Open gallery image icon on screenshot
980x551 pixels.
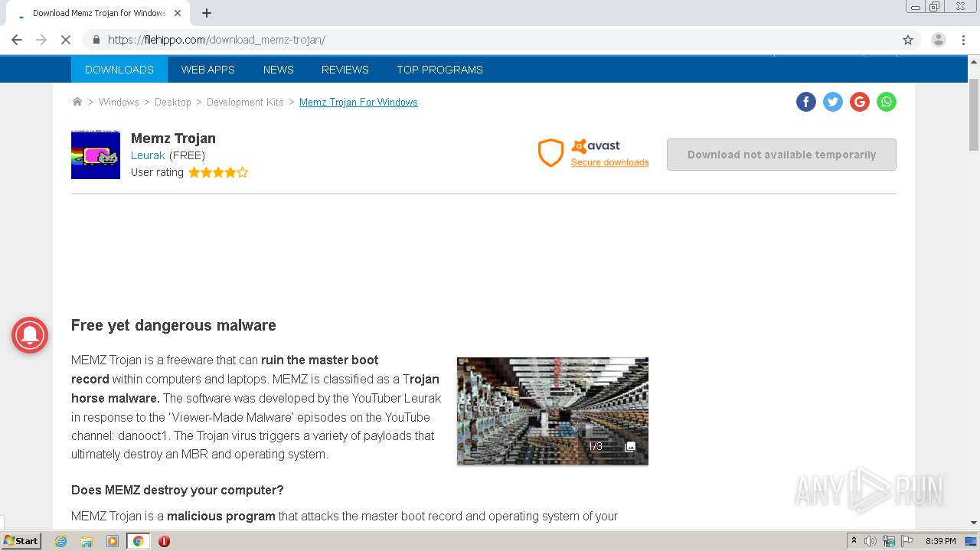630,447
